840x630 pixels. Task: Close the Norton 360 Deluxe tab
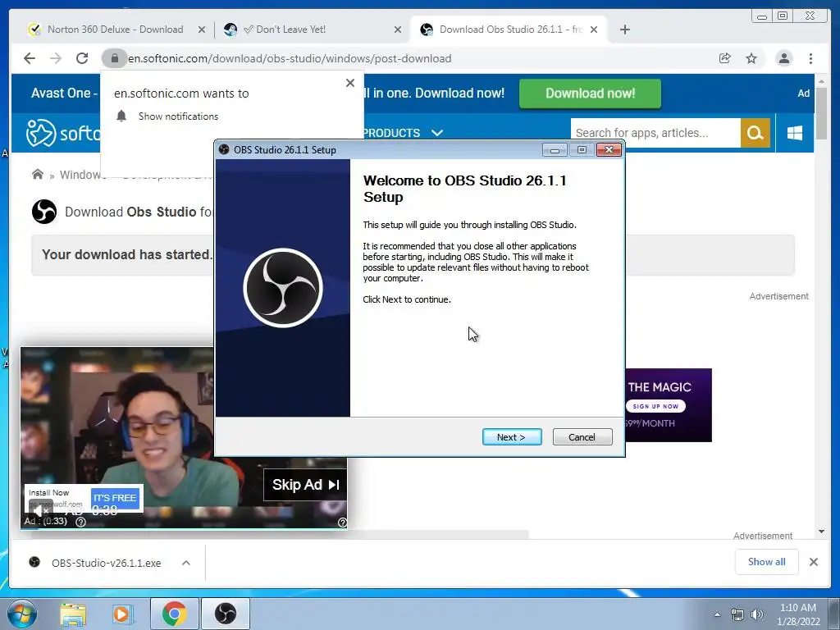click(202, 30)
